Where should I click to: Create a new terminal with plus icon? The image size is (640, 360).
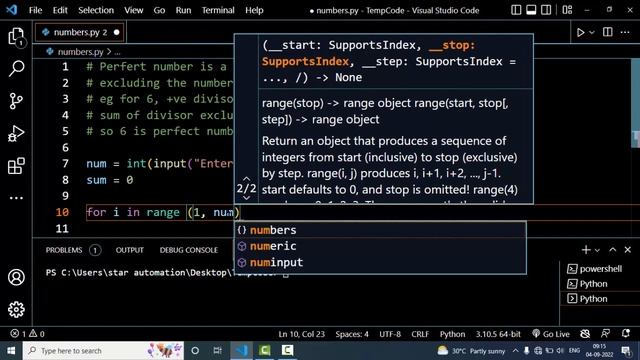586,249
